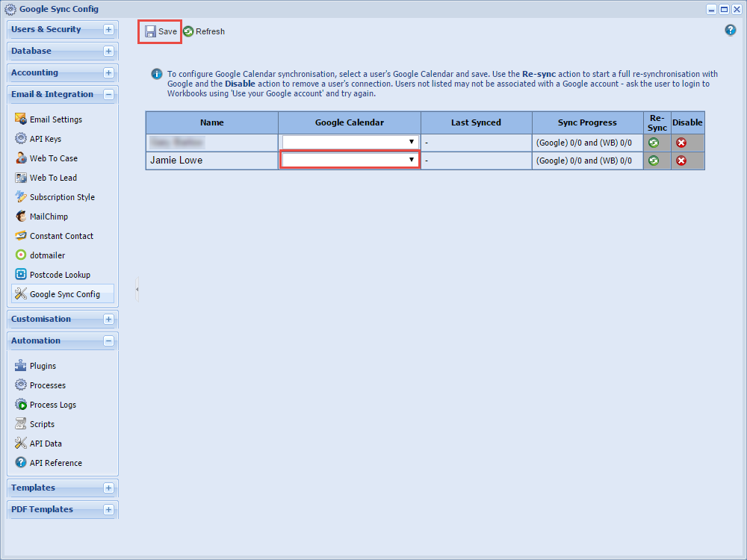747x560 pixels.
Task: Click Re-Sync icon for Jamie Lowe
Action: (654, 161)
